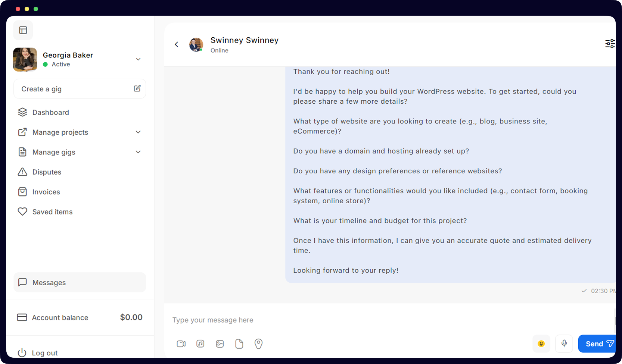Click the Log out power icon

click(x=22, y=353)
